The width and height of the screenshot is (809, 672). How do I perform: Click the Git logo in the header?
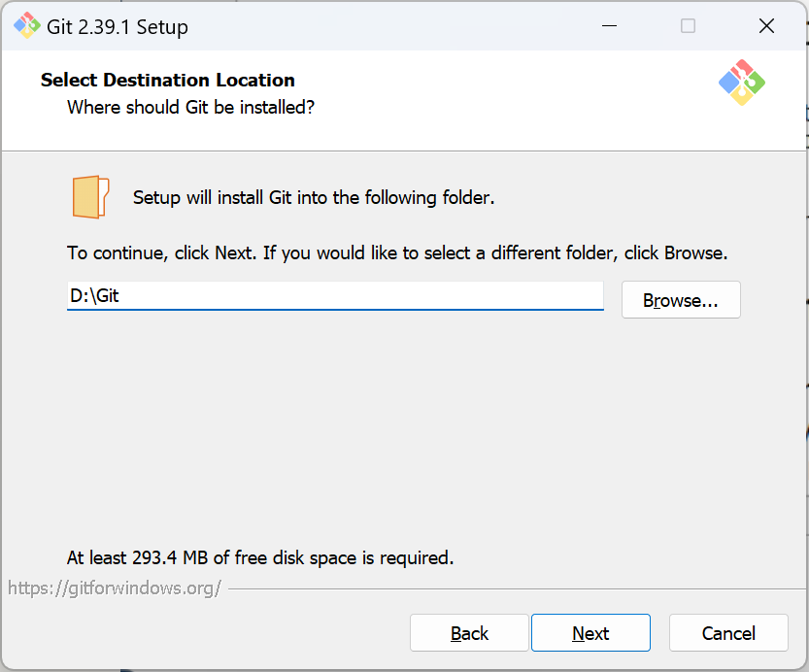coord(742,83)
